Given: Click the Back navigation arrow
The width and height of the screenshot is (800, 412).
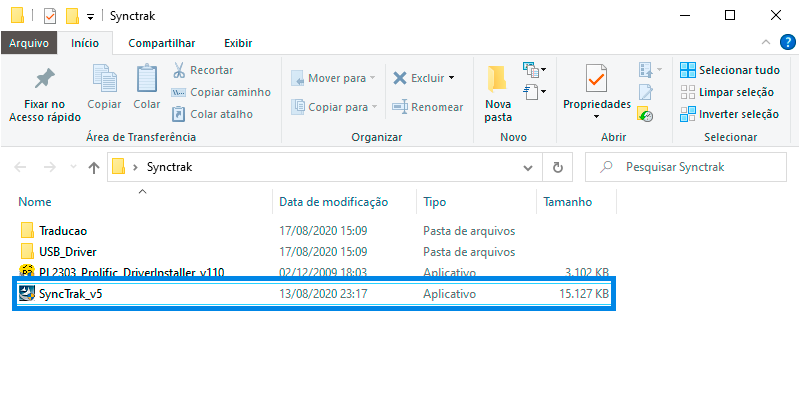Looking at the screenshot, I should pyautogui.click(x=20, y=167).
